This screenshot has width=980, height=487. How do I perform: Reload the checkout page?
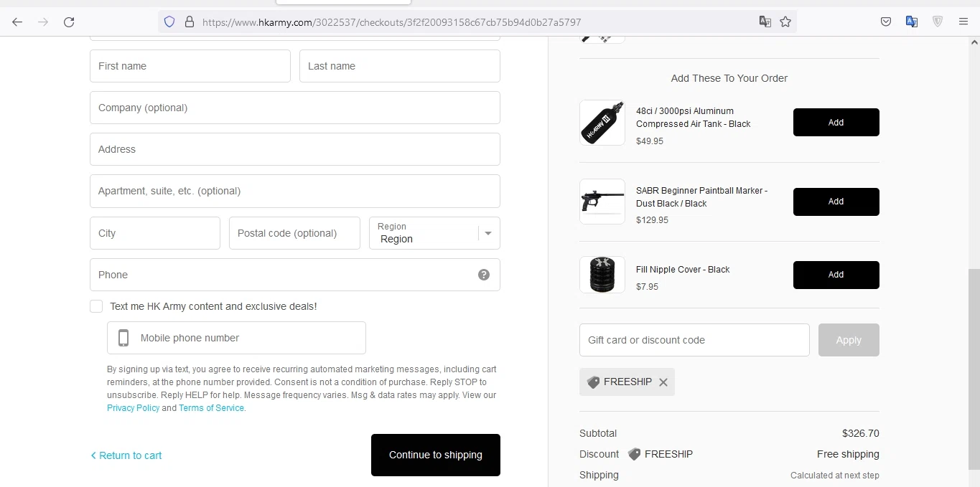[x=69, y=22]
